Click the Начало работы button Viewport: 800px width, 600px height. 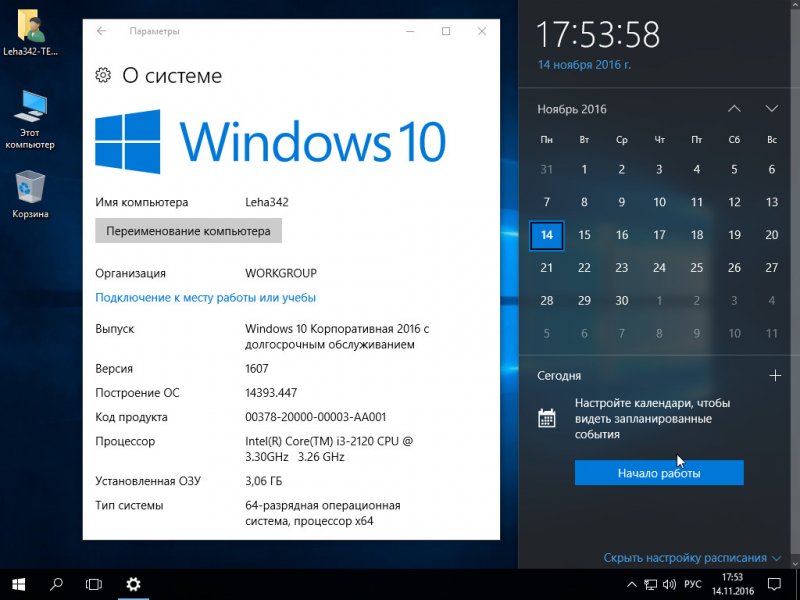coord(659,473)
